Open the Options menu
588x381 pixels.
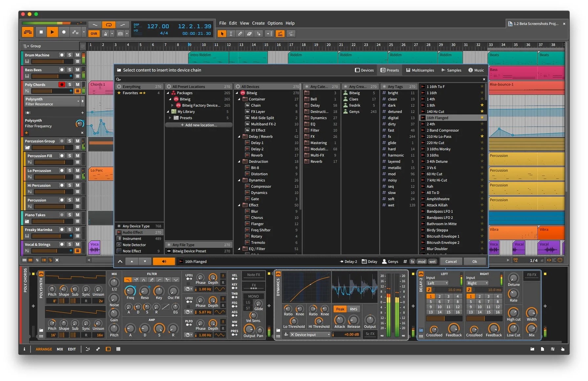pyautogui.click(x=275, y=23)
